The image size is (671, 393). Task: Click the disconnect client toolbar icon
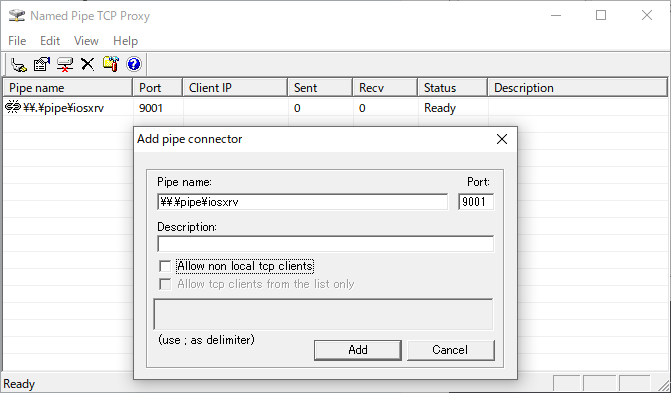[65, 64]
